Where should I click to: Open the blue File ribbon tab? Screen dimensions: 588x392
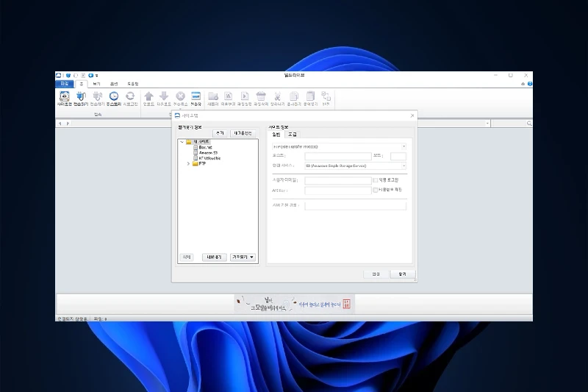click(x=65, y=84)
